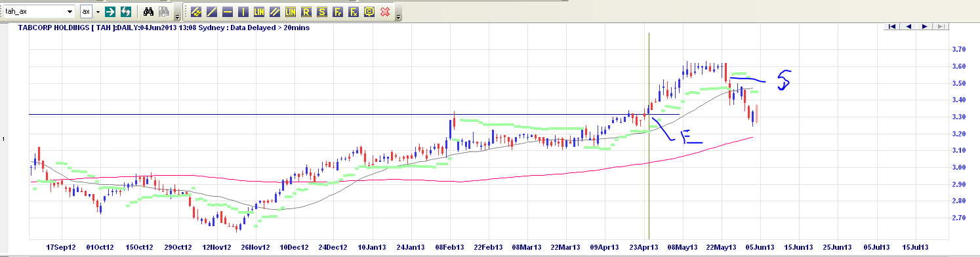980x257 pixels.
Task: Click the 3.30 price axis label
Action: (x=960, y=117)
